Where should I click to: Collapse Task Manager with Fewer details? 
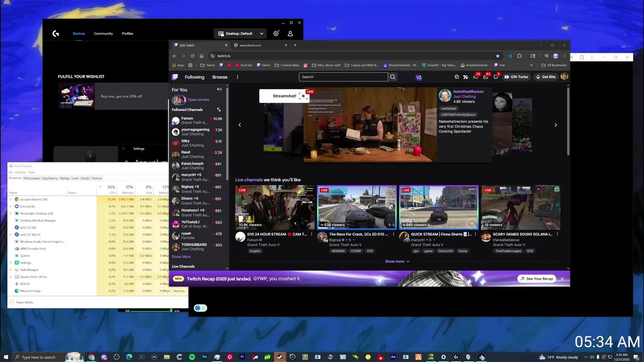[x=22, y=302]
